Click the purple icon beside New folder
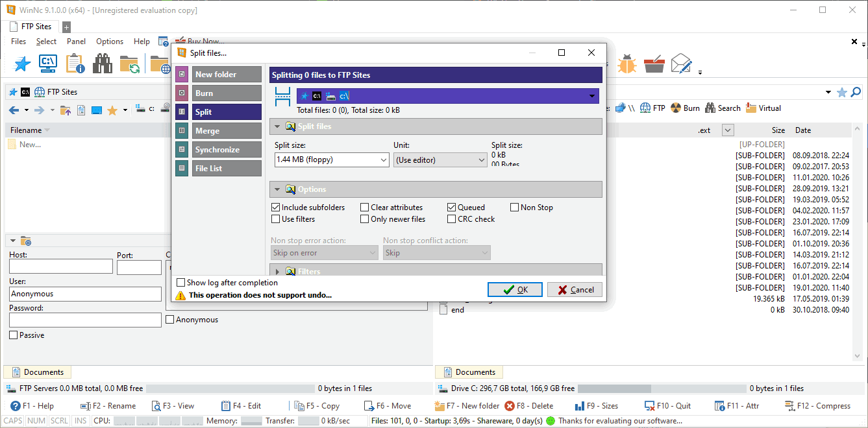Viewport: 868px width, 428px height. click(x=182, y=75)
